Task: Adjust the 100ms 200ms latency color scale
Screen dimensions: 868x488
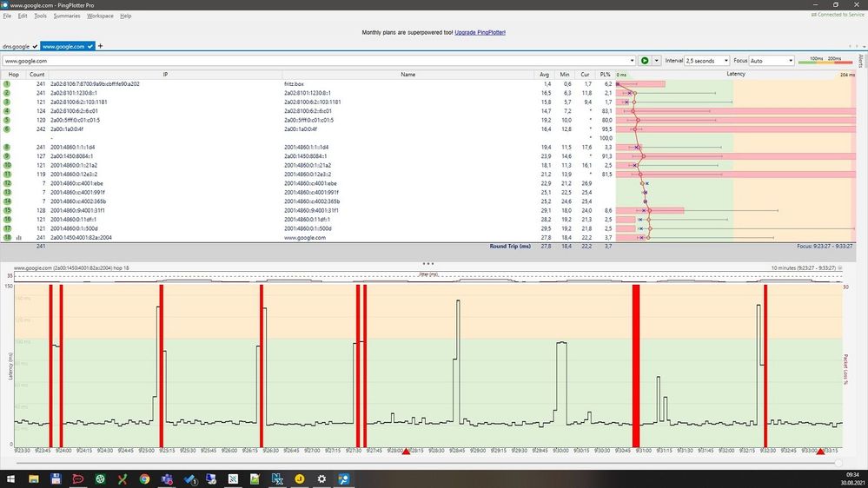Action: pos(825,60)
